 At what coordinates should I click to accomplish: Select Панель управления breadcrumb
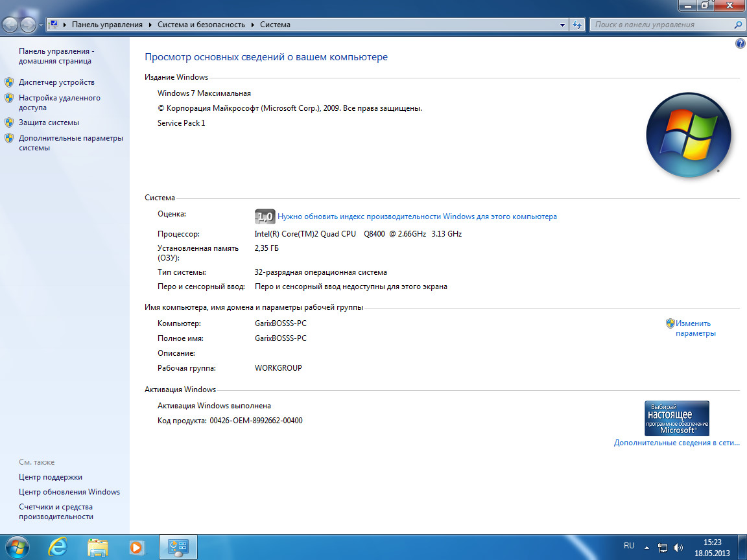(x=107, y=25)
